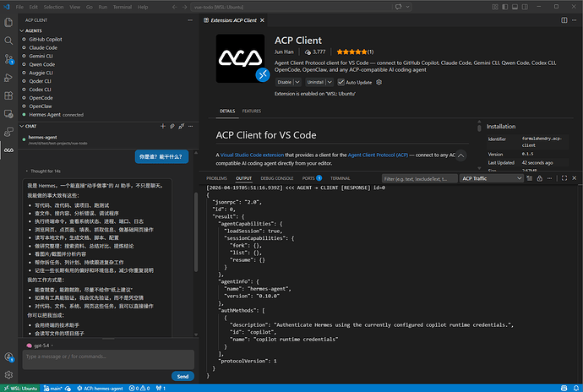
Task: Switch to the TERMINAL panel tab
Action: (x=340, y=178)
